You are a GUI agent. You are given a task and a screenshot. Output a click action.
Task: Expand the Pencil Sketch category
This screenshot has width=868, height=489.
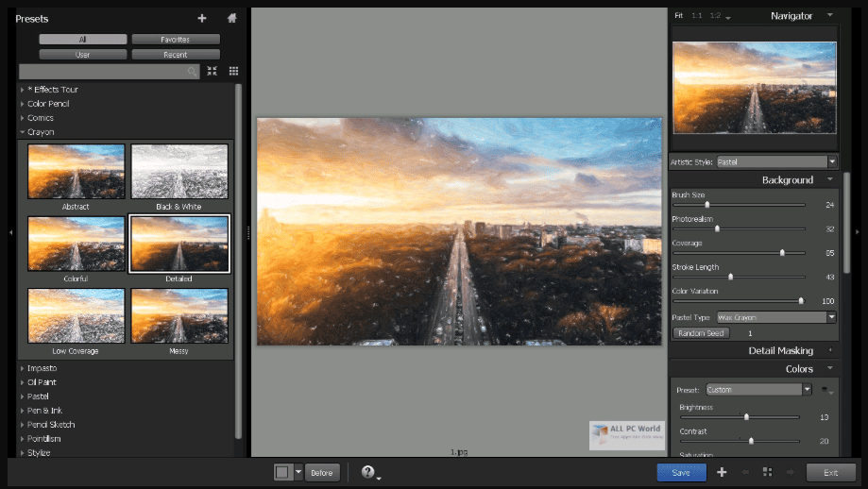point(22,425)
